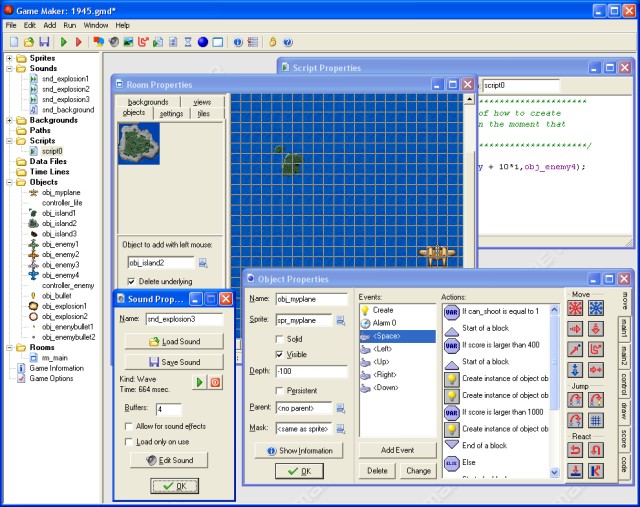Click the red Run in debug mode icon
This screenshot has height=507, width=640.
(x=79, y=42)
